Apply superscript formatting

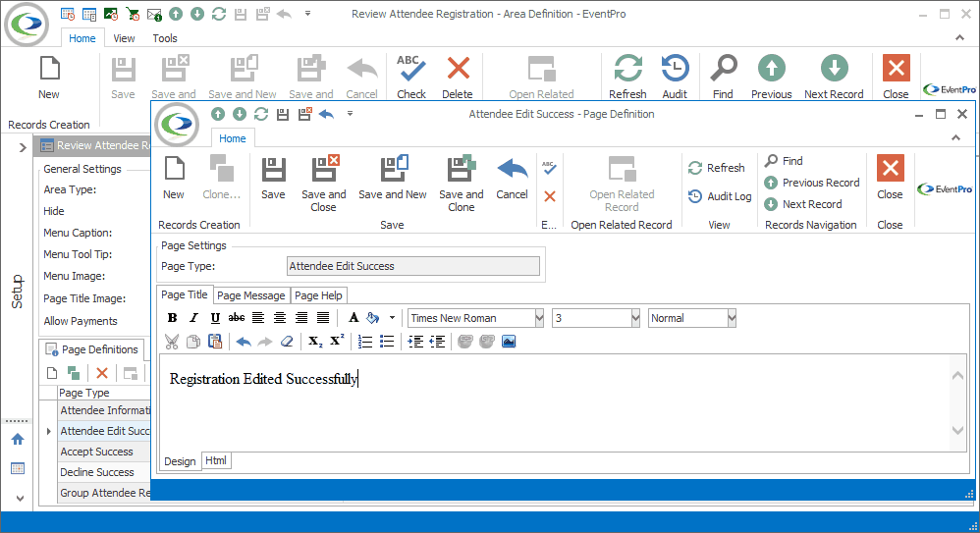click(x=337, y=341)
